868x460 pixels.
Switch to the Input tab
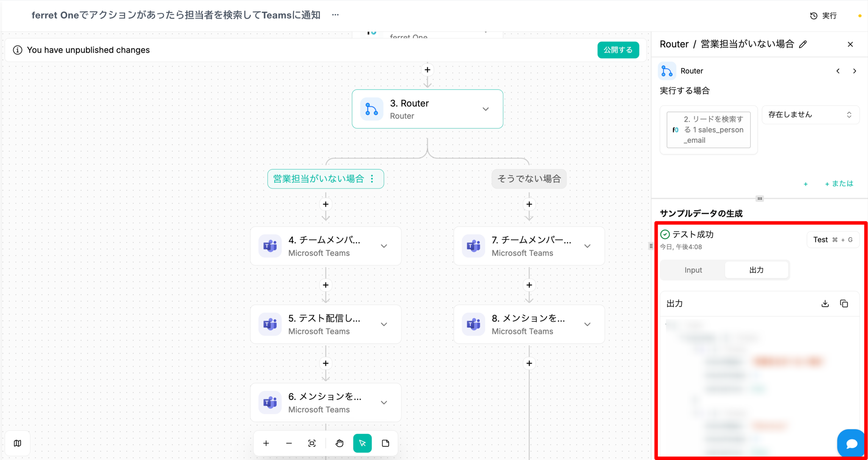pos(693,270)
